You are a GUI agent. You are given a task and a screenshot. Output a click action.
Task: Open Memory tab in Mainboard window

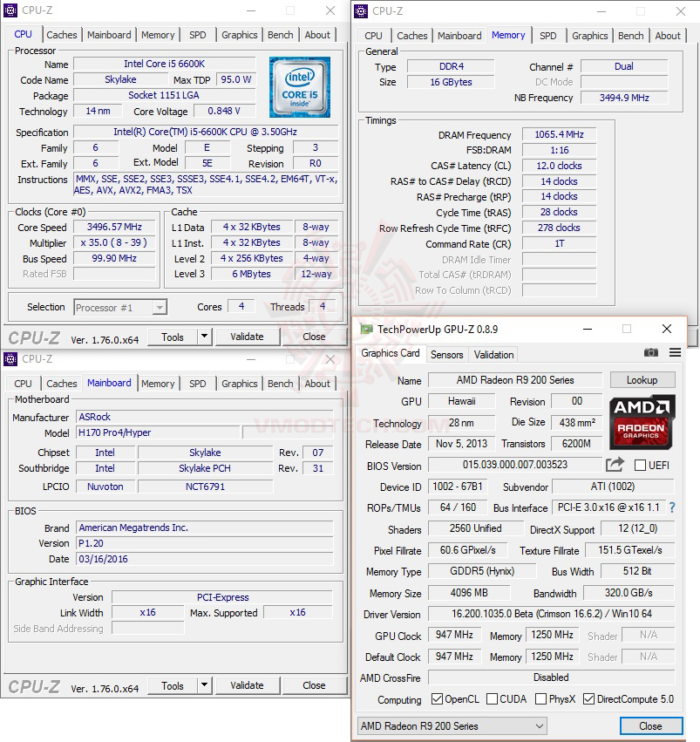[158, 384]
